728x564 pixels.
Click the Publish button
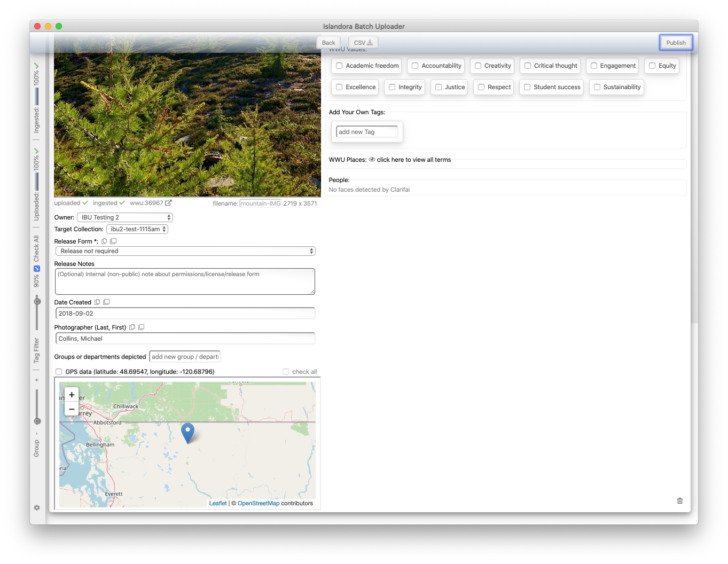tap(676, 43)
